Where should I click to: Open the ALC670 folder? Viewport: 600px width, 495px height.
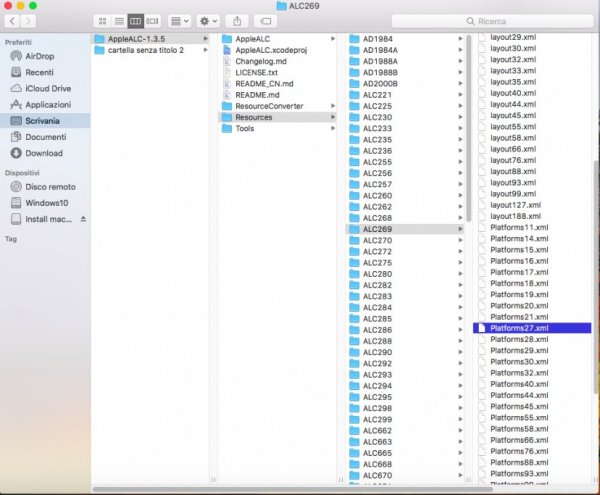click(405, 475)
